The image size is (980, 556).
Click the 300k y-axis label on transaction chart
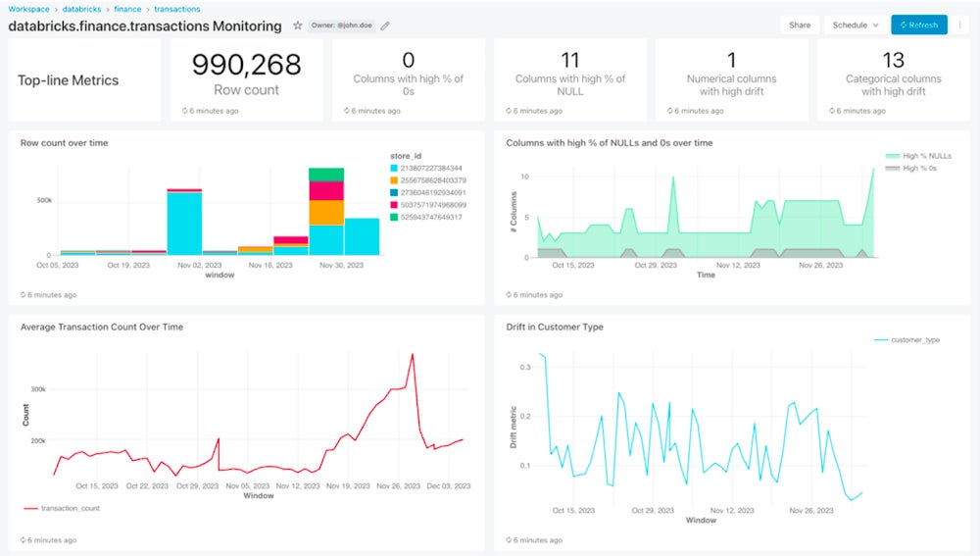38,389
